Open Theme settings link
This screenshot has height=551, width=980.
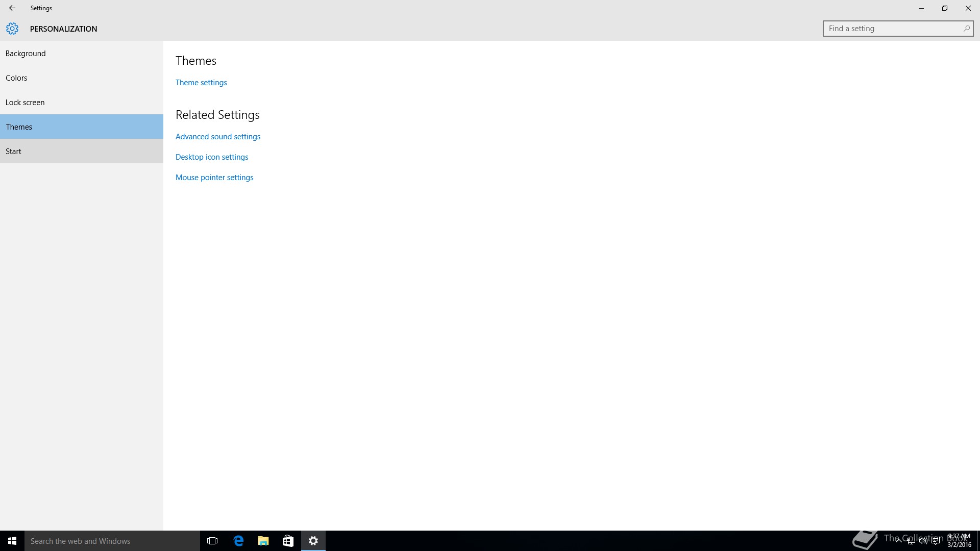(x=201, y=83)
